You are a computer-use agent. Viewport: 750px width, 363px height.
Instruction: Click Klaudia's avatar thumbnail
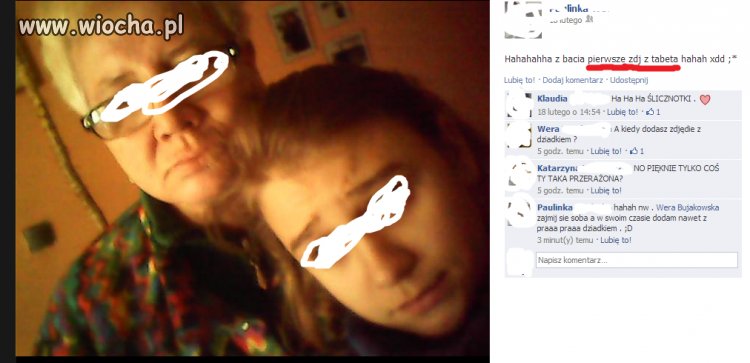[519, 105]
